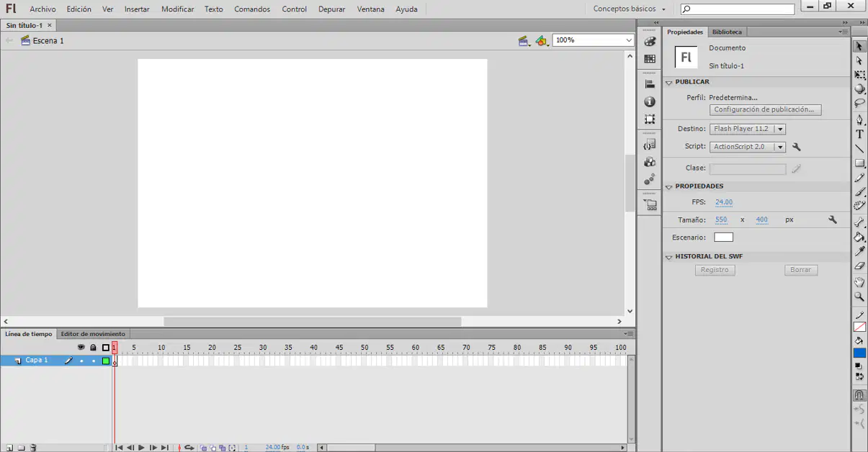Open Flash Player 11.2 target dropdown
The width and height of the screenshot is (868, 452).
point(779,129)
